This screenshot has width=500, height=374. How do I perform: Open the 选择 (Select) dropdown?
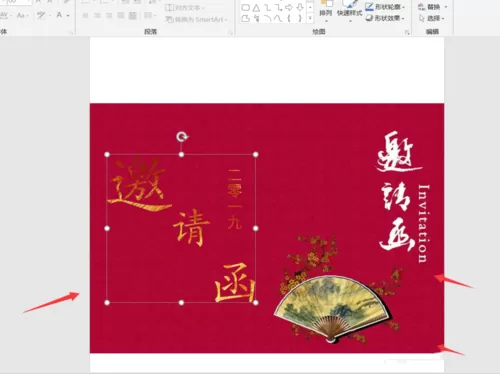[x=432, y=18]
